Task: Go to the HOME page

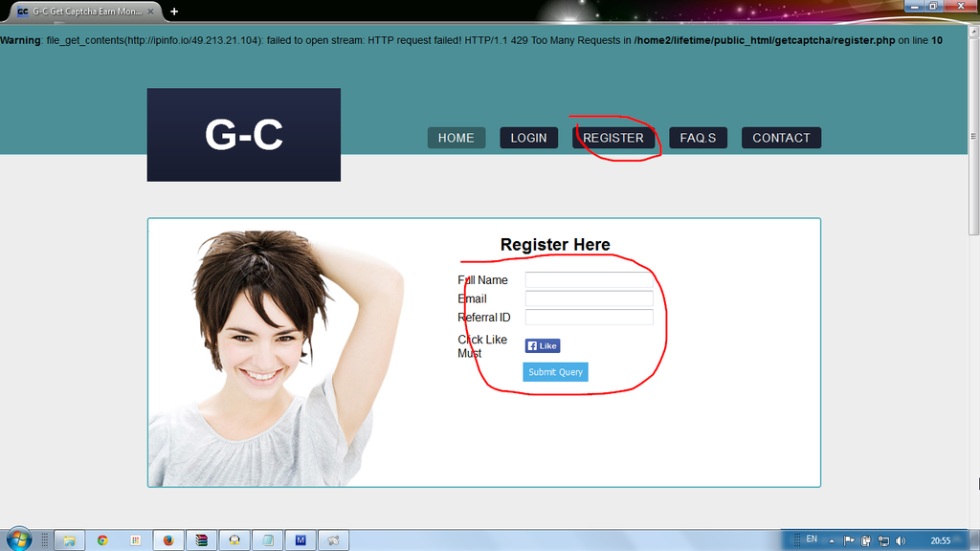Action: point(456,138)
